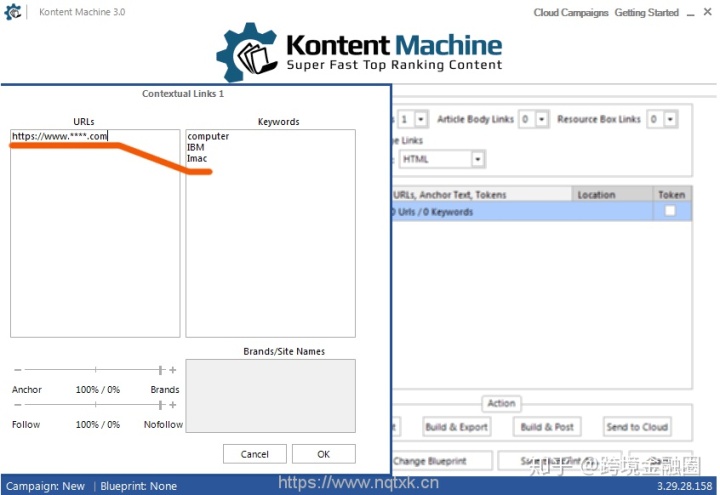This screenshot has height=495, width=720.
Task: Click the Location column header
Action: coord(612,195)
